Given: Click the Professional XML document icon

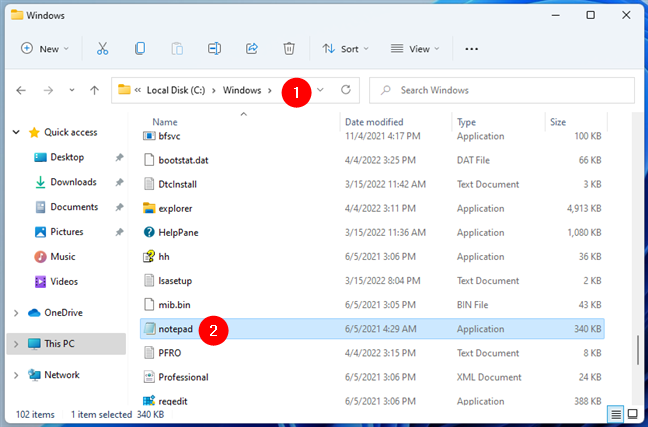Looking at the screenshot, I should (149, 377).
